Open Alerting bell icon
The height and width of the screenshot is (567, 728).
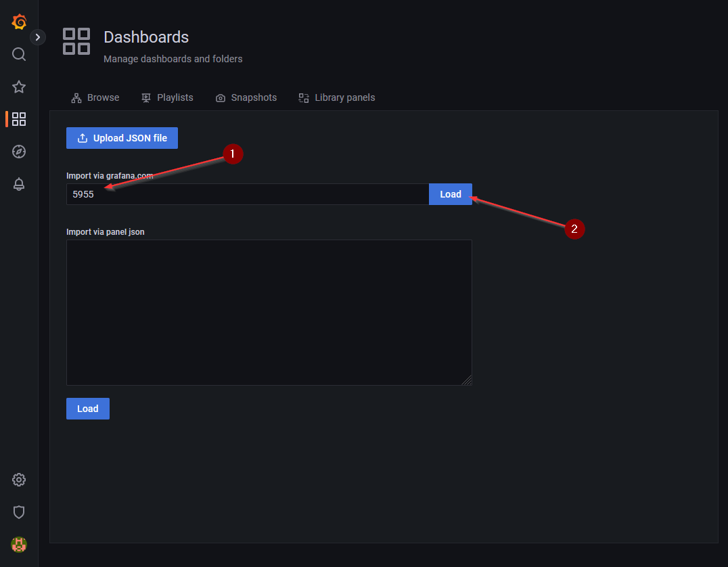pos(19,184)
